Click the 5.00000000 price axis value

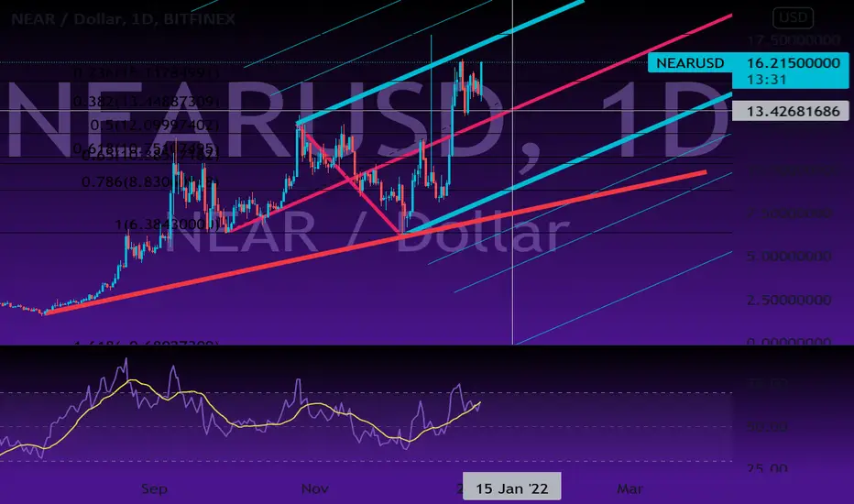click(789, 256)
